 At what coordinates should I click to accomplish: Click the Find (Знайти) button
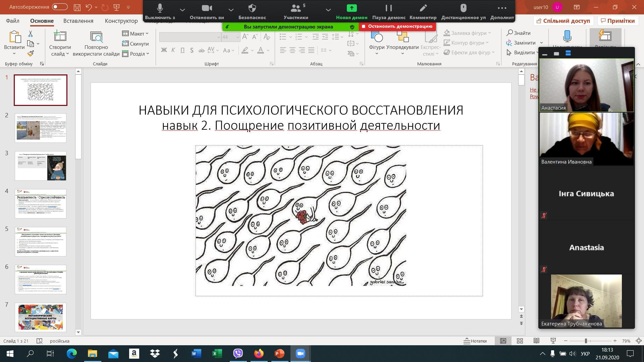click(519, 33)
